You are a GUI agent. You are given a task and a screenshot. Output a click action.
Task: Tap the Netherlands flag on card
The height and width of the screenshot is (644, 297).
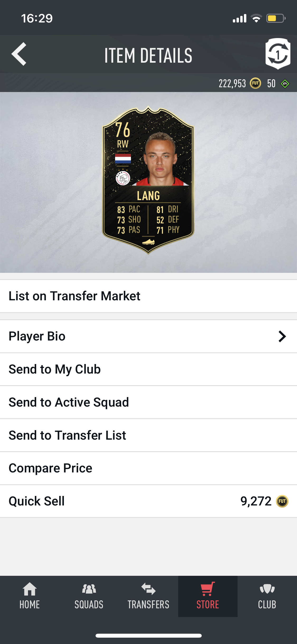[123, 159]
